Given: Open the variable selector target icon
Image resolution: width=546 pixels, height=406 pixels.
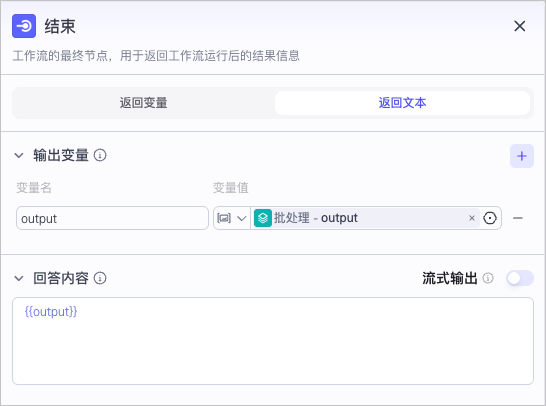Looking at the screenshot, I should click(x=490, y=218).
